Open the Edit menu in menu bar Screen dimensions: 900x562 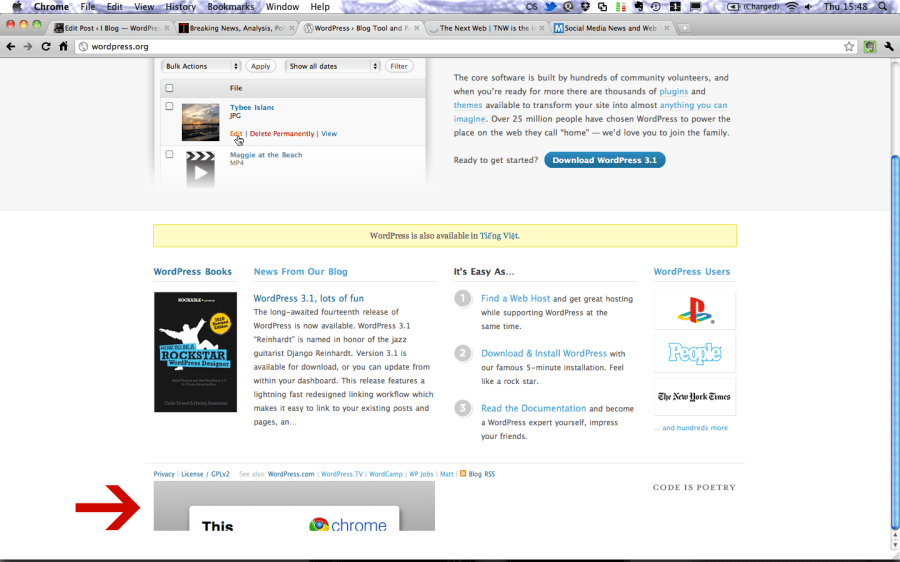click(115, 7)
